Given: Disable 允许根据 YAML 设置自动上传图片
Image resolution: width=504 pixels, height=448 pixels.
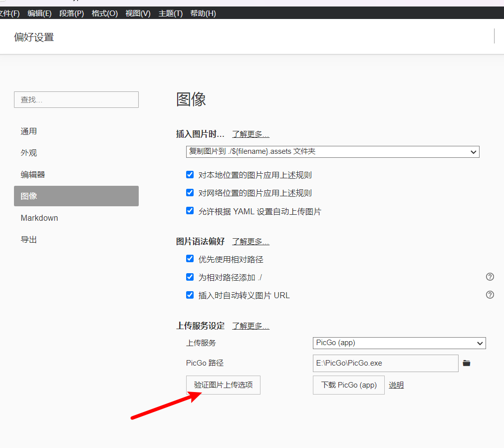Looking at the screenshot, I should tap(190, 211).
